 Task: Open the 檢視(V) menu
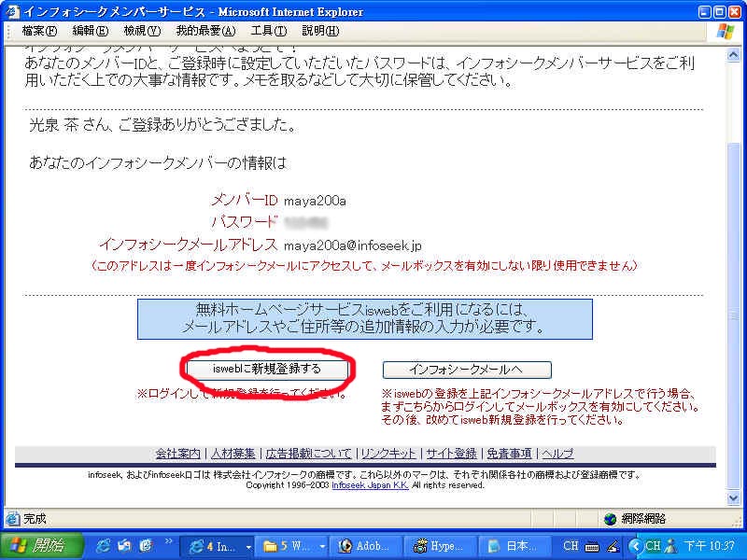tap(142, 31)
